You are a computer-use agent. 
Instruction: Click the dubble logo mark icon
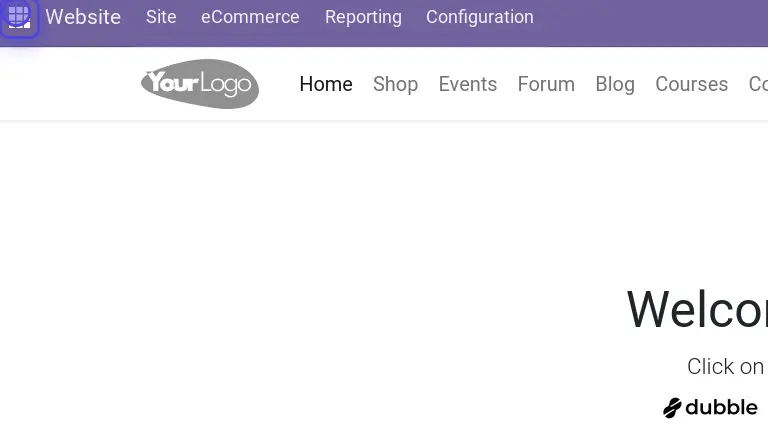click(672, 408)
